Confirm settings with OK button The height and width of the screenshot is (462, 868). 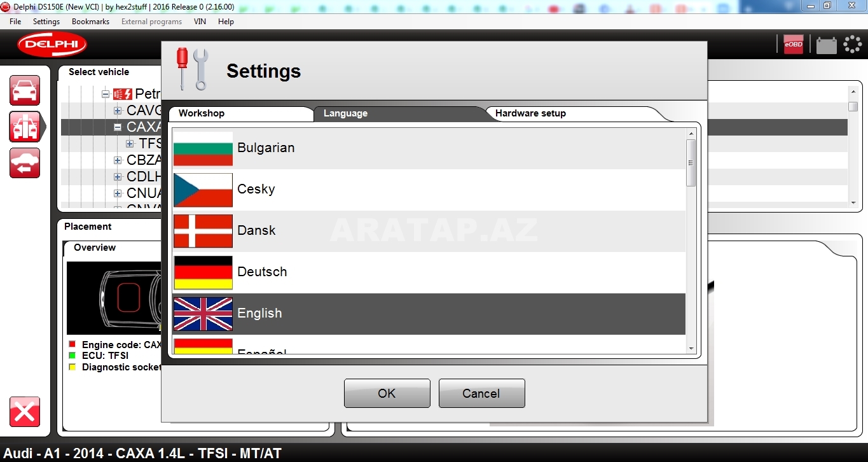(387, 393)
